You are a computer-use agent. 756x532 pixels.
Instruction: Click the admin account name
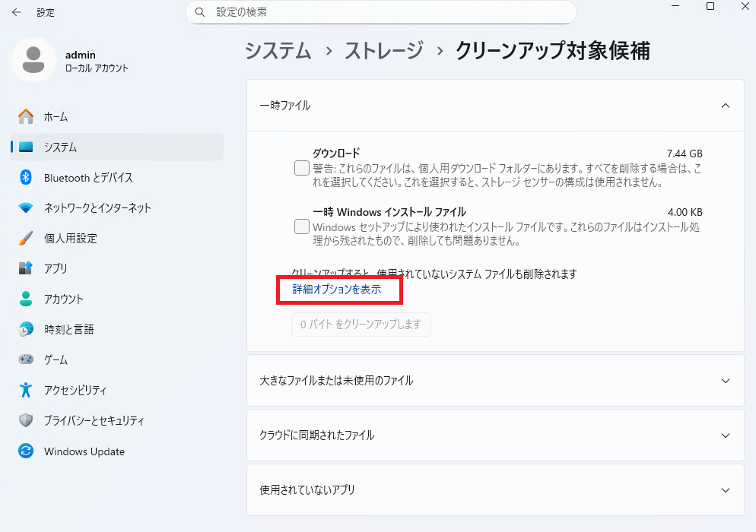(x=81, y=55)
